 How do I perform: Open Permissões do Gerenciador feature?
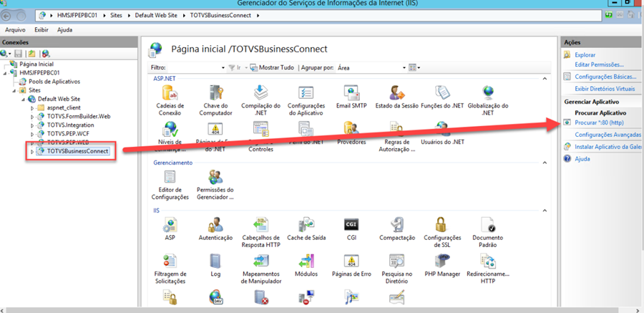tap(215, 185)
